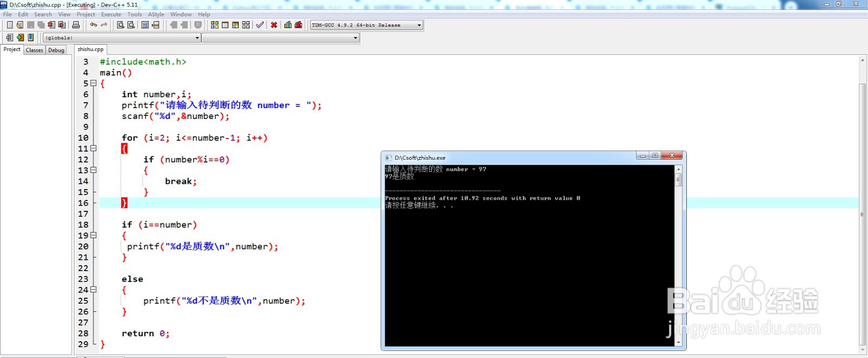
Task: Click the Delete Profiling Information icon
Action: 298,25
